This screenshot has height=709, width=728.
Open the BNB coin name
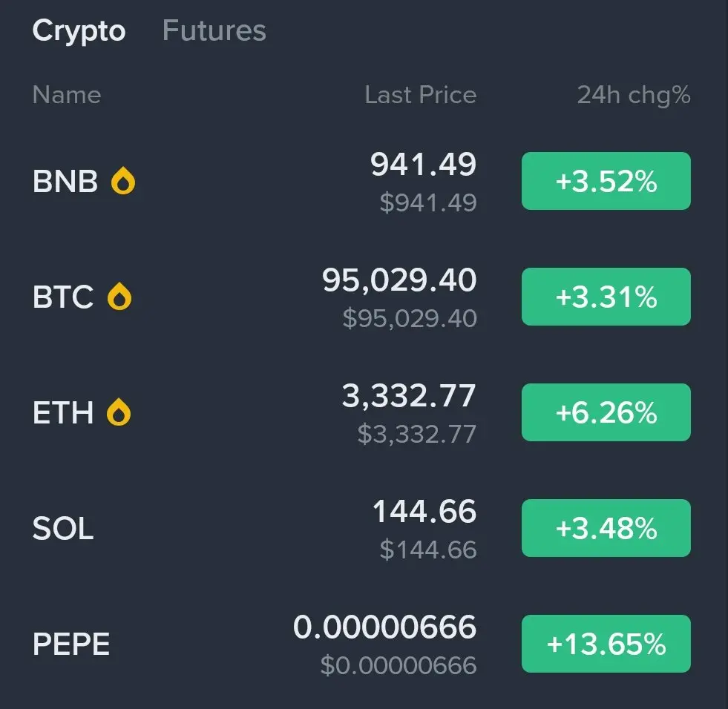pos(65,181)
